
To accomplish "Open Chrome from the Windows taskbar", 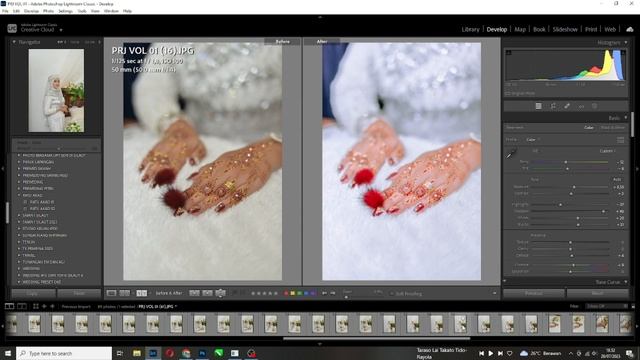I will click(186, 353).
